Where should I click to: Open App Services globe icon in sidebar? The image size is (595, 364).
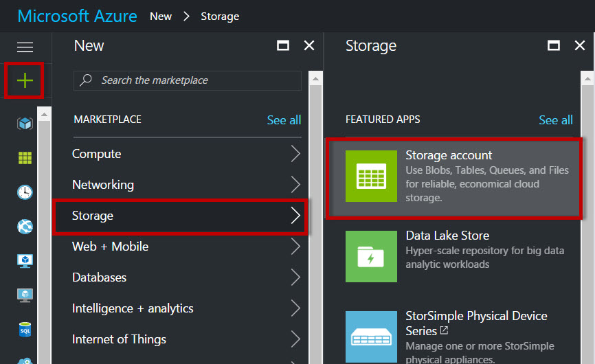[25, 227]
